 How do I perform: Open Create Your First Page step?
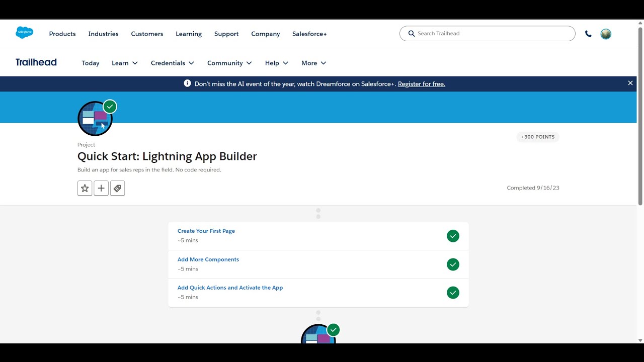click(x=206, y=231)
